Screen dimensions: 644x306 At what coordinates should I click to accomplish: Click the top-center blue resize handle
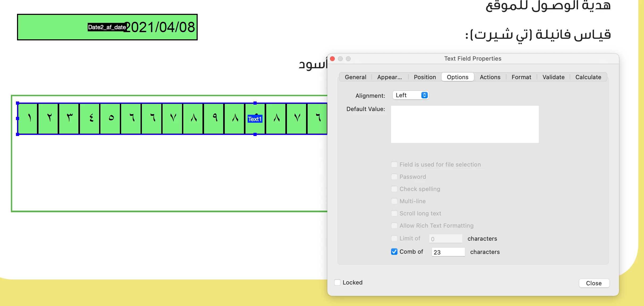pyautogui.click(x=255, y=103)
